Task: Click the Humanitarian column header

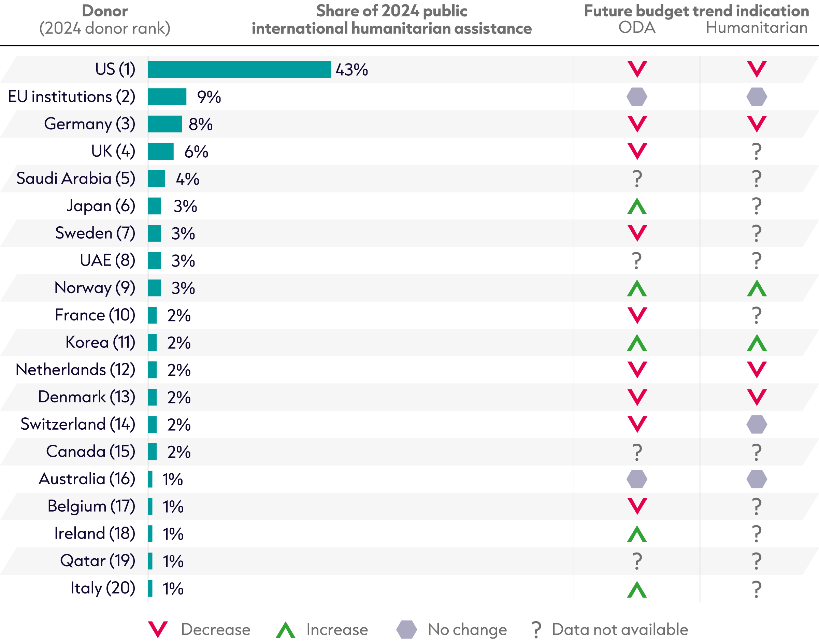Action: [x=757, y=28]
